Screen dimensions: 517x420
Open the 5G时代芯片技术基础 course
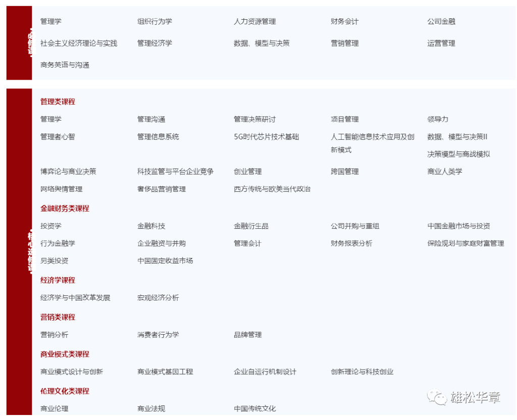tap(267, 137)
